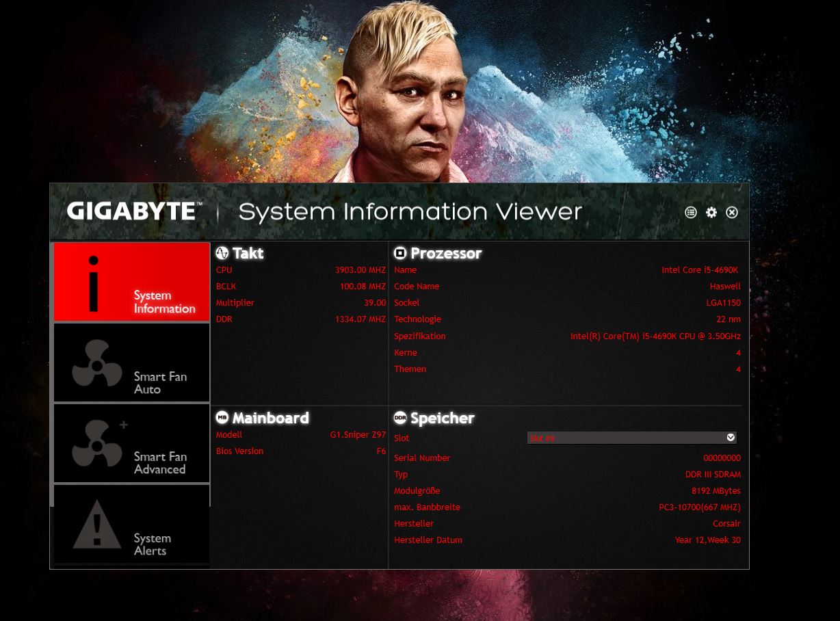Click the DDR value 1334.07 MHZ
This screenshot has height=621, width=840.
(360, 319)
